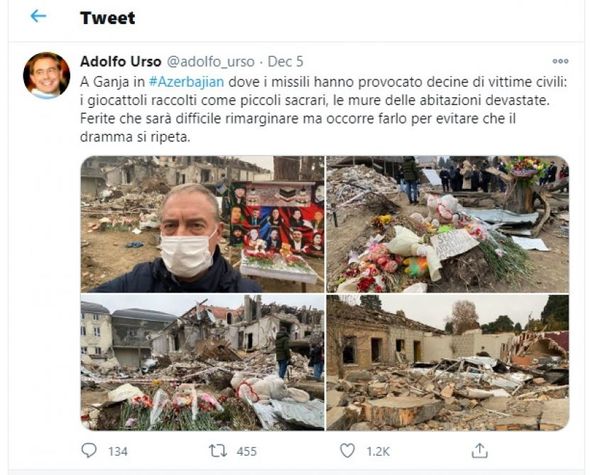This screenshot has height=475, width=590.
Task: Like the tweet with the heart icon
Action: tap(347, 451)
